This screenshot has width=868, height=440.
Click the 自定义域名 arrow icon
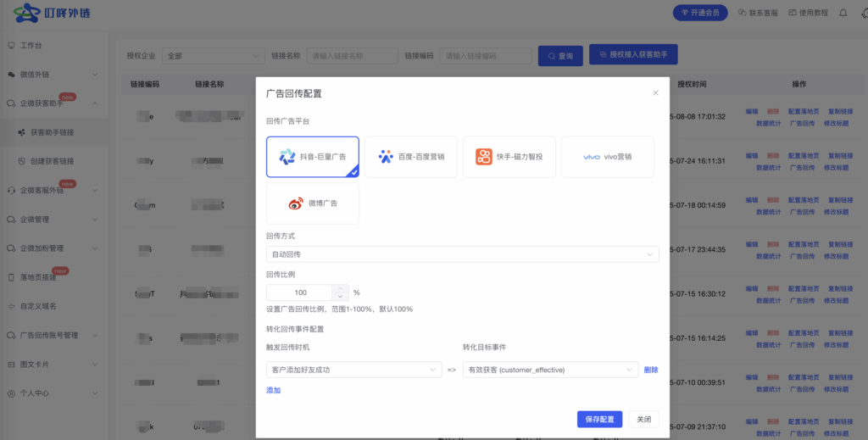11,306
